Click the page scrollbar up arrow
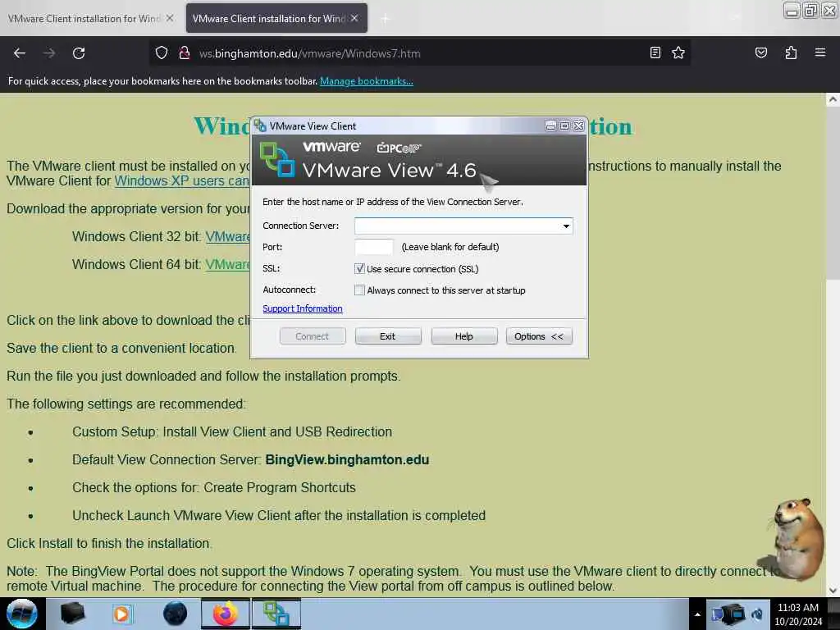This screenshot has height=630, width=840. (x=833, y=99)
